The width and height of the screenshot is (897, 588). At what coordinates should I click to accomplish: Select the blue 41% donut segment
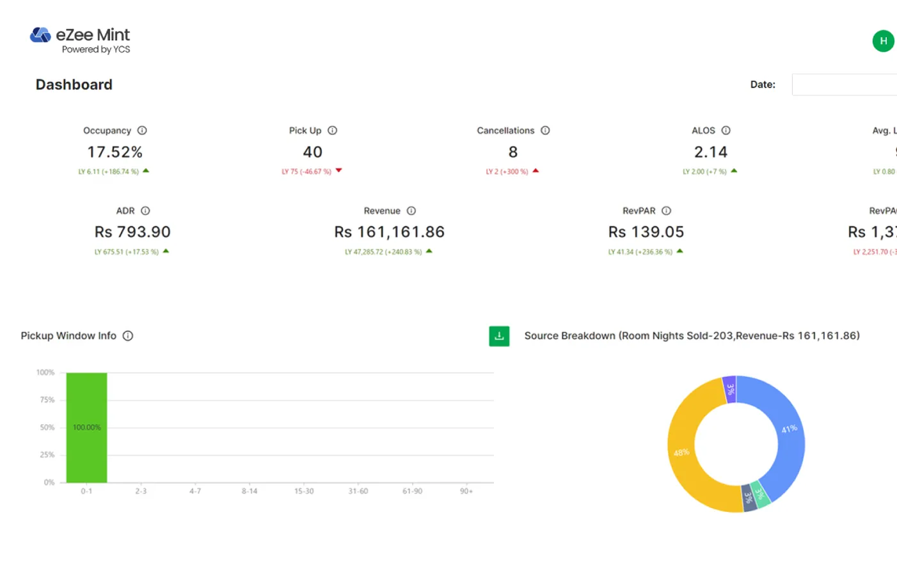click(789, 429)
